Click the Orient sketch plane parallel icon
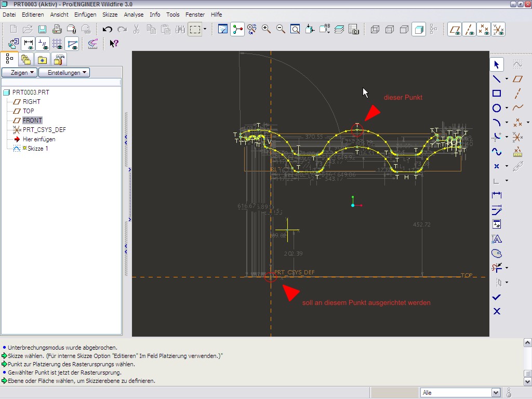The height and width of the screenshot is (399, 532). [14, 44]
